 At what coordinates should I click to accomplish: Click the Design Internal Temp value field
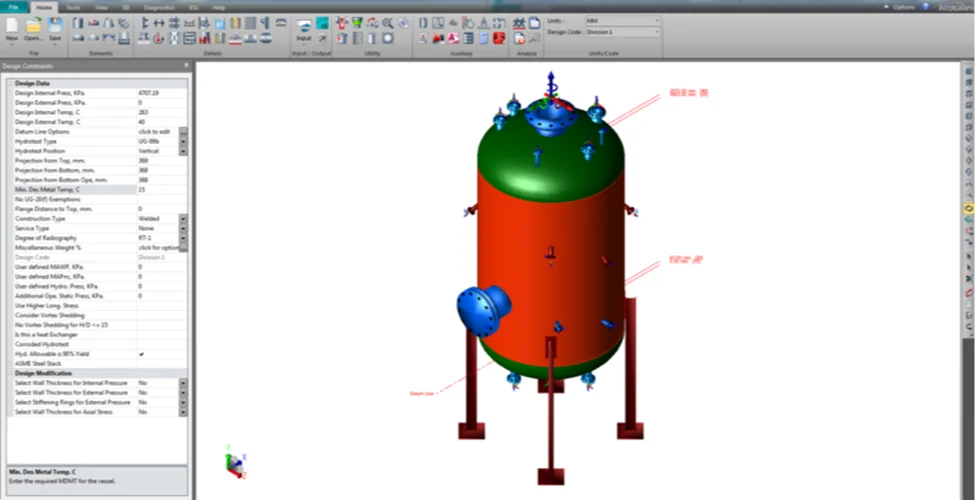pos(162,113)
